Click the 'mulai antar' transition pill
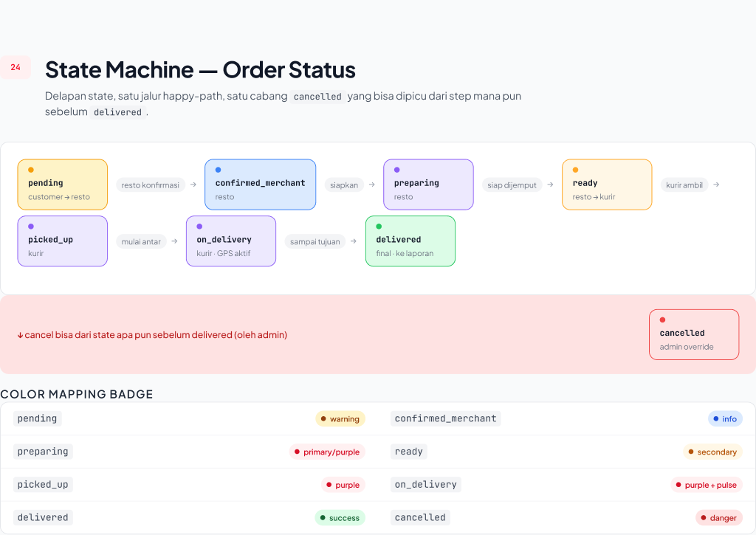 (141, 241)
